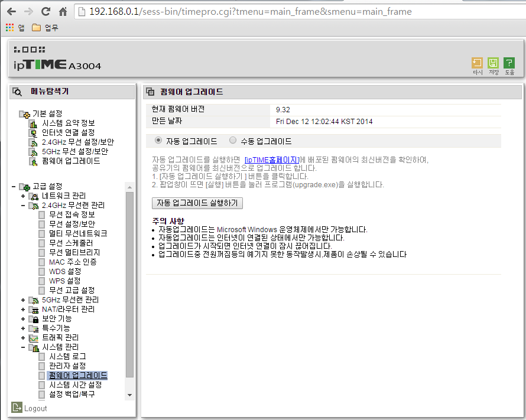Open 설정 백업/복구 menu item
526x420 pixels.
coord(72,394)
